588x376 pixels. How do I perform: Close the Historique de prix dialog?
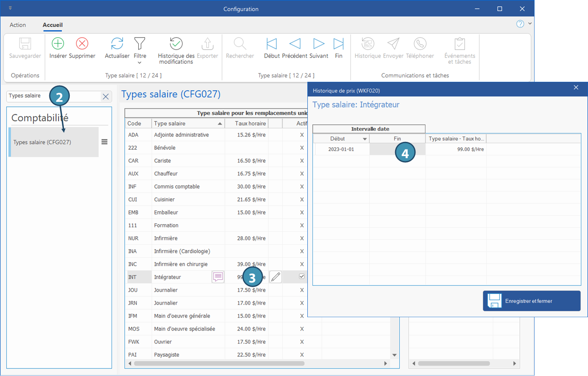tap(576, 87)
